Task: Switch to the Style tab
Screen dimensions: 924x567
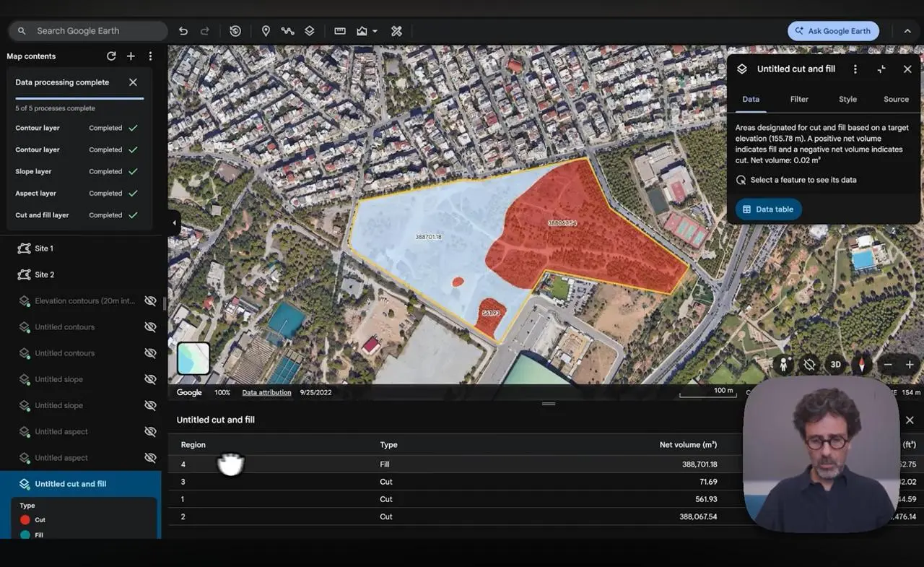Action: point(847,100)
